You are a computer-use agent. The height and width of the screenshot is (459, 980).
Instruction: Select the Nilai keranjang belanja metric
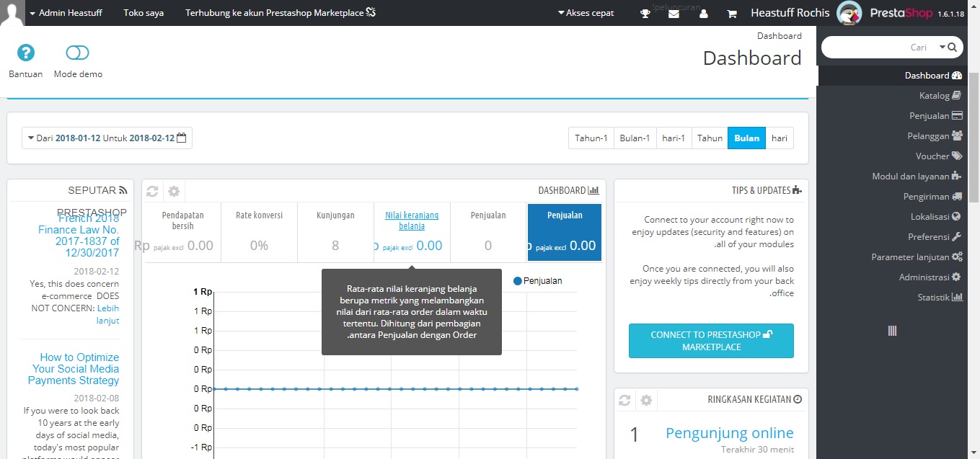[x=412, y=232]
